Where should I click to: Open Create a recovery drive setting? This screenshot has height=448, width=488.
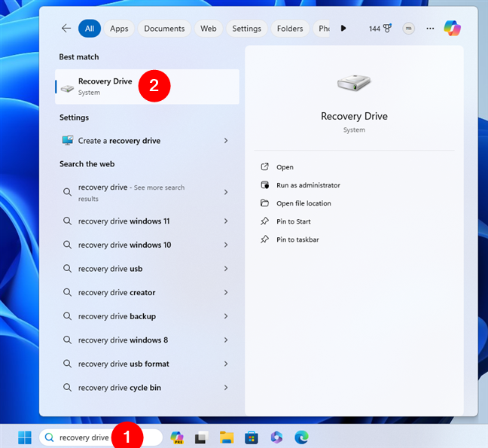[145, 141]
